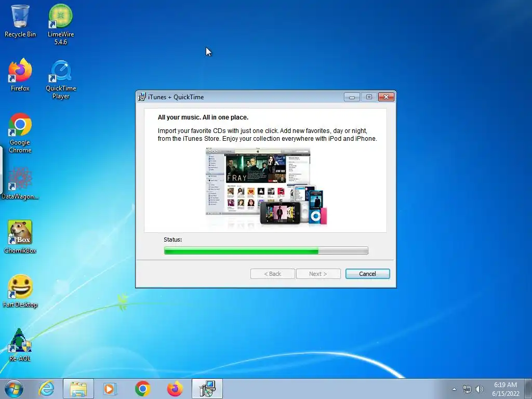The image size is (532, 399).
Task: Click the disabled Back button
Action: 272,274
